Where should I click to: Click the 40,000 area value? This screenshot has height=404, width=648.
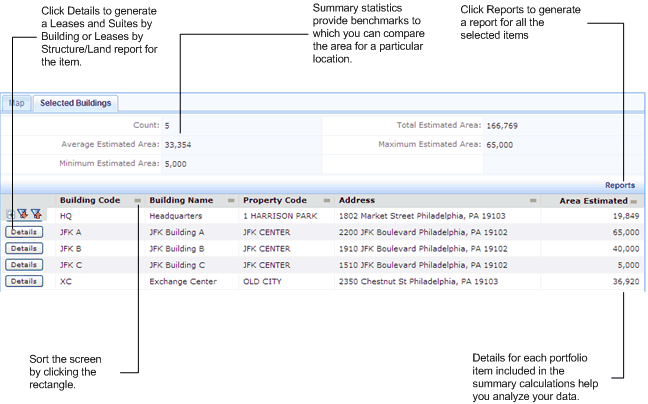point(626,249)
